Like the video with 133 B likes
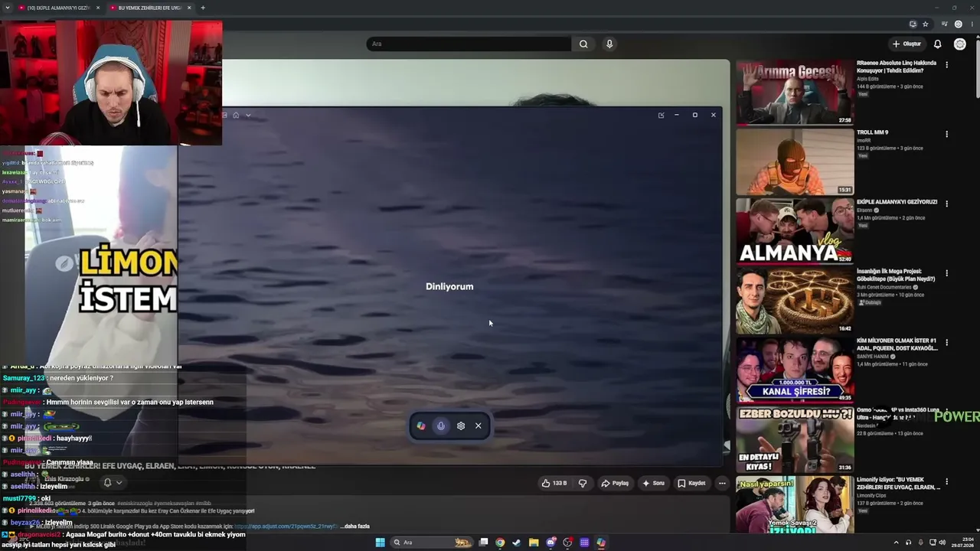Viewport: 980px width, 551px height. [x=554, y=483]
